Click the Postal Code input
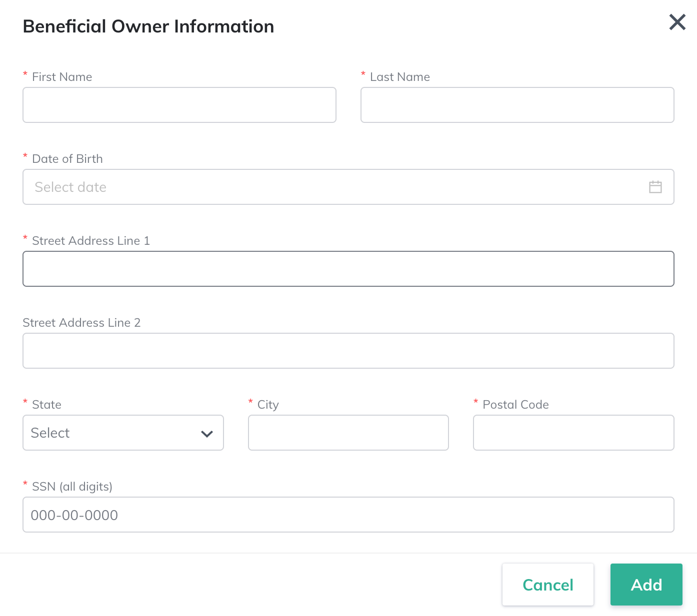The image size is (697, 616). [573, 433]
